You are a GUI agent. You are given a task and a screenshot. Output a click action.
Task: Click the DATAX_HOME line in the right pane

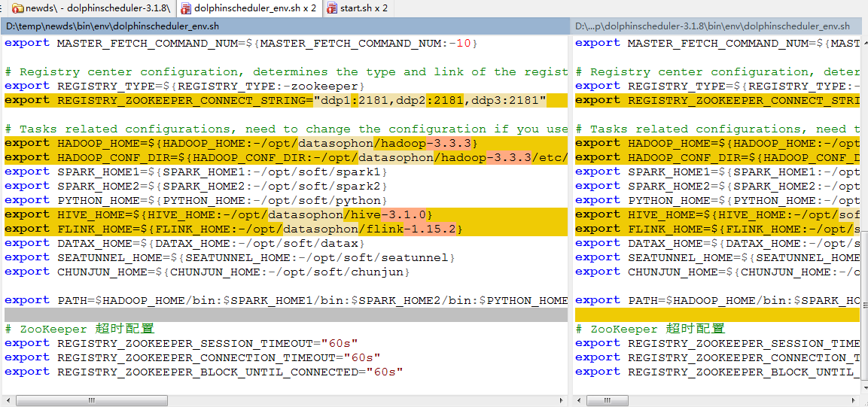(x=719, y=243)
